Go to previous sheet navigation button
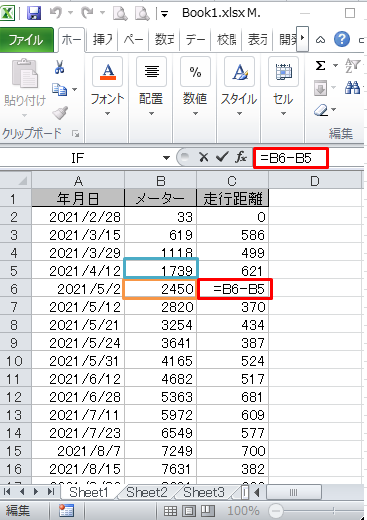Viewport: 367px width, 520px height. point(22,492)
